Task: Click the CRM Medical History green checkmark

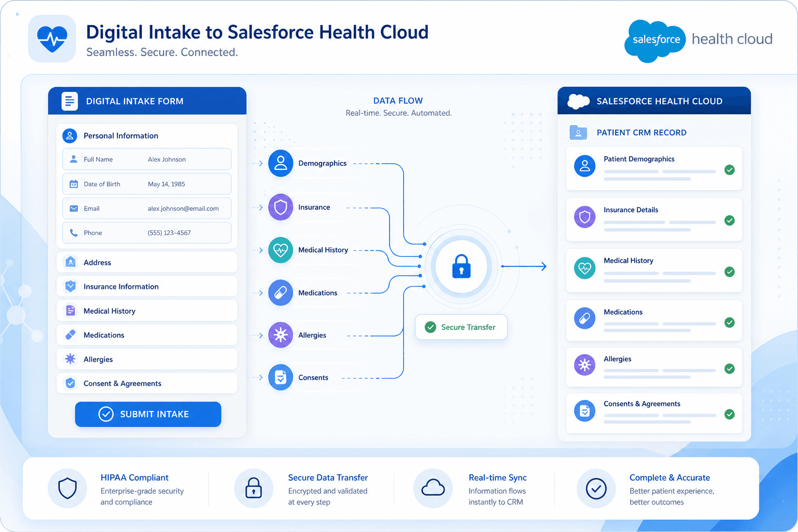Action: 729,272
